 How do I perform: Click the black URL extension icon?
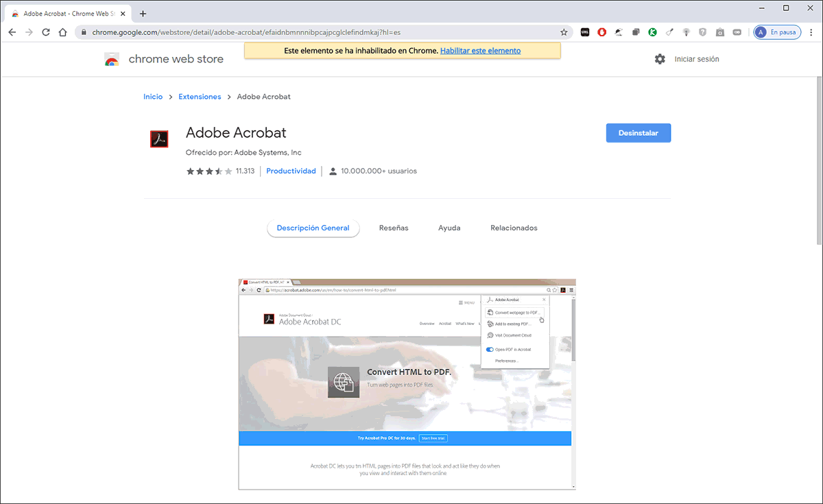click(x=585, y=32)
